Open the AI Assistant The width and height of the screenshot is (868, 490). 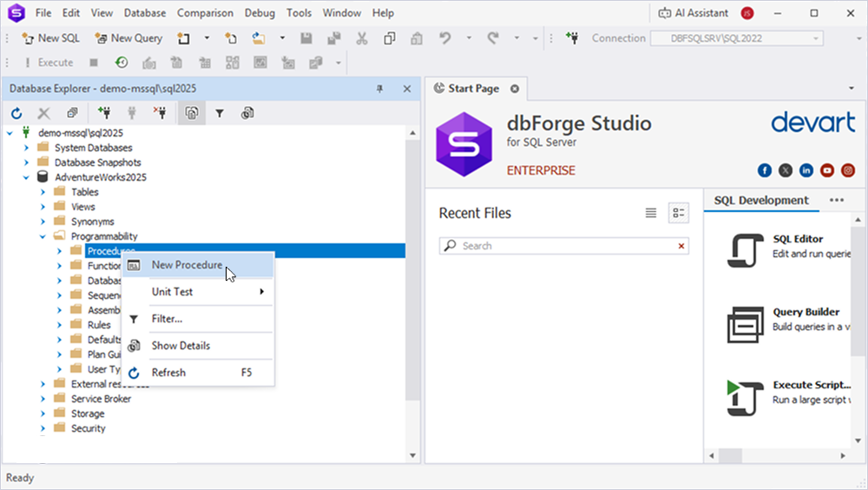click(x=694, y=13)
